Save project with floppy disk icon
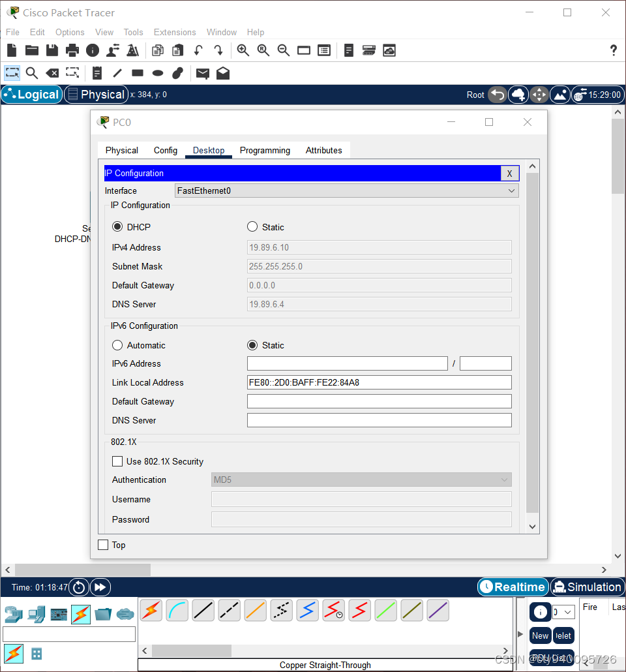 pos(52,51)
